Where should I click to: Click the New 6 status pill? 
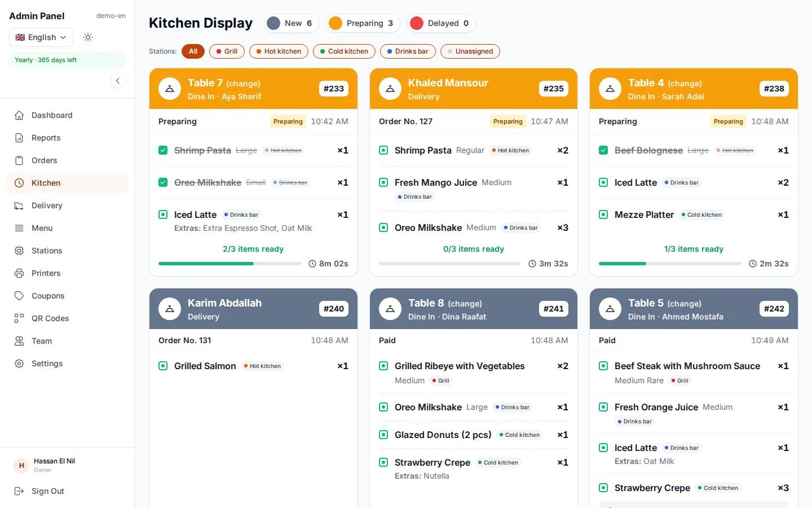291,23
